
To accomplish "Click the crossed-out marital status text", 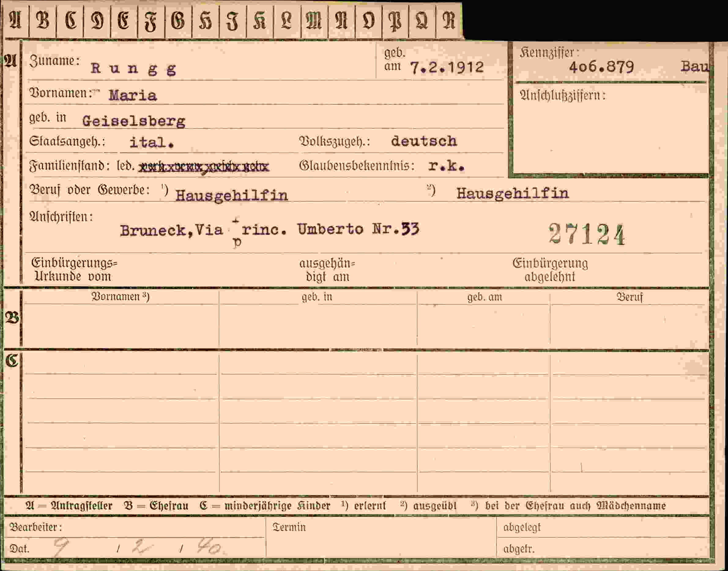I will 204,166.
